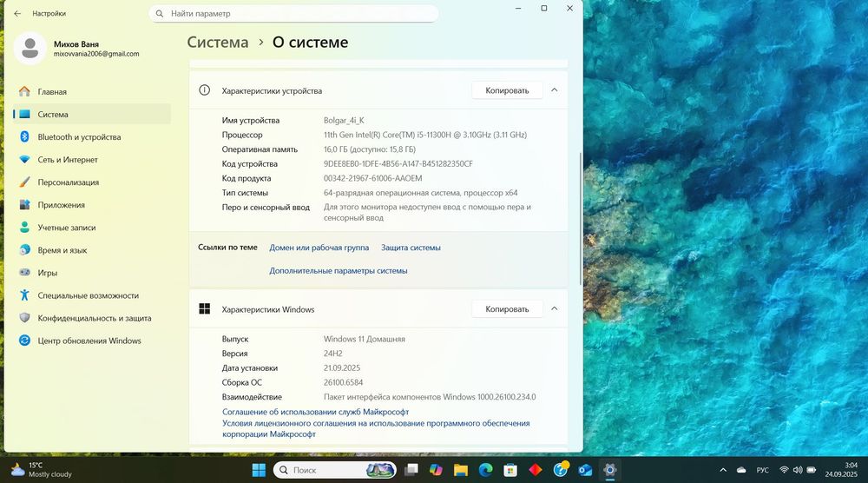
Task: Open File Explorer on the taskbar
Action: 461,470
